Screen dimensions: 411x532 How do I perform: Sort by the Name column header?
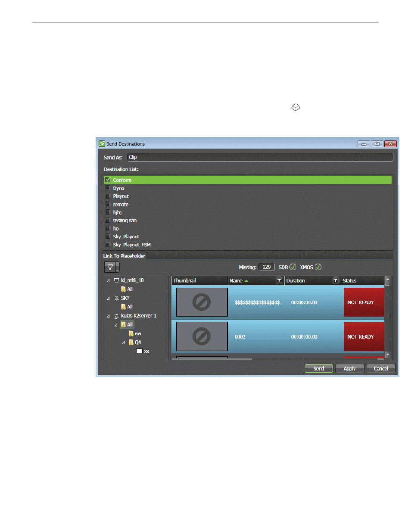tap(236, 280)
